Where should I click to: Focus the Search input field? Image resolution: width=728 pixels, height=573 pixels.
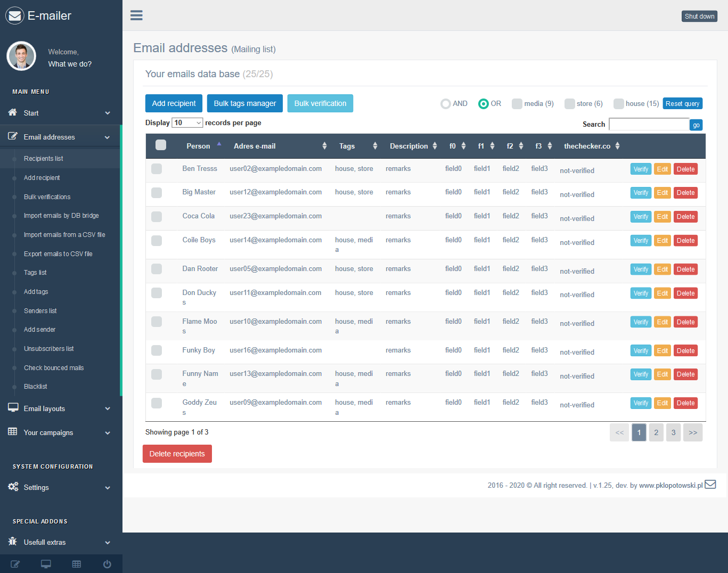coord(649,124)
